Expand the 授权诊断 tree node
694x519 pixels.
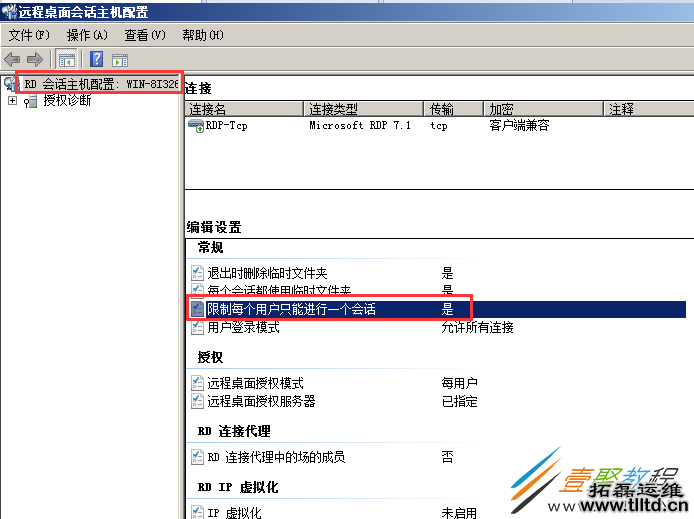pyautogui.click(x=12, y=101)
